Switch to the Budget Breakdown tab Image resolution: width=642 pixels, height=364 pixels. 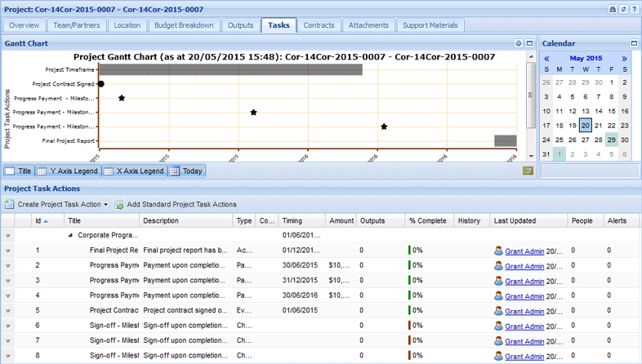click(185, 25)
